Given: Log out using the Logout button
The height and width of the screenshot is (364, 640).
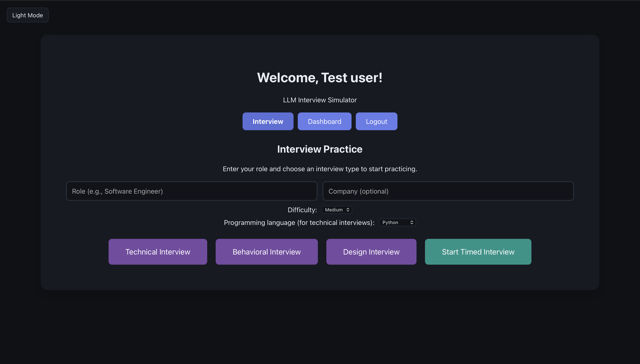Looking at the screenshot, I should coord(376,122).
